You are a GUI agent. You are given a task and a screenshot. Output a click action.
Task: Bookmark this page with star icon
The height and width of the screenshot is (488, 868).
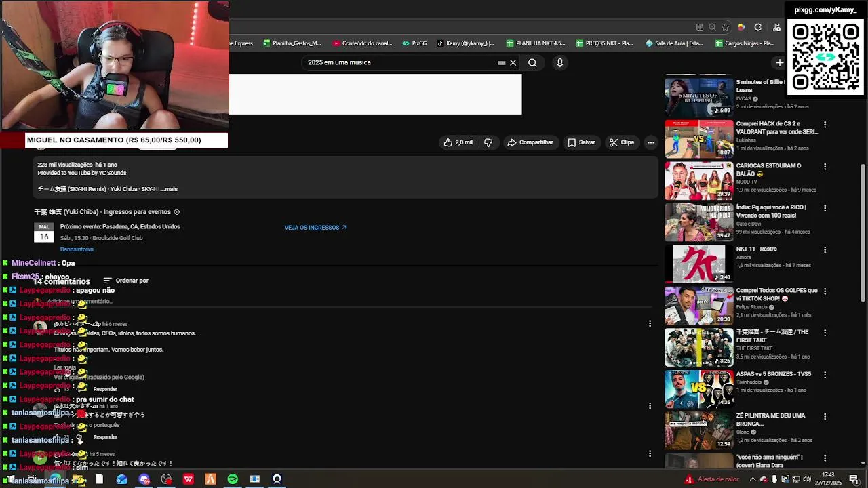726,27
